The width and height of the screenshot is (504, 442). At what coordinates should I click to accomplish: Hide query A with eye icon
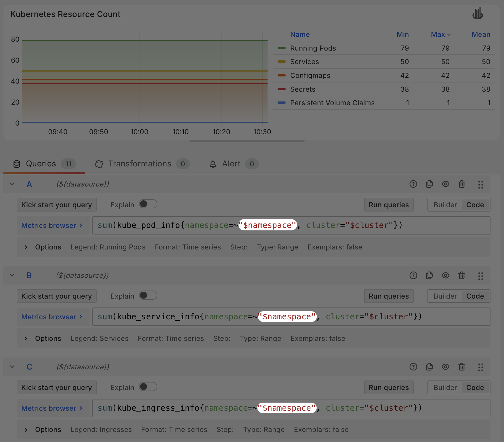pyautogui.click(x=446, y=184)
